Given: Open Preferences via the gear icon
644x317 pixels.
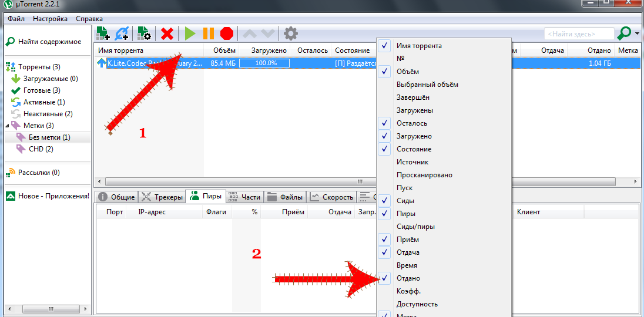Looking at the screenshot, I should click(x=291, y=33).
